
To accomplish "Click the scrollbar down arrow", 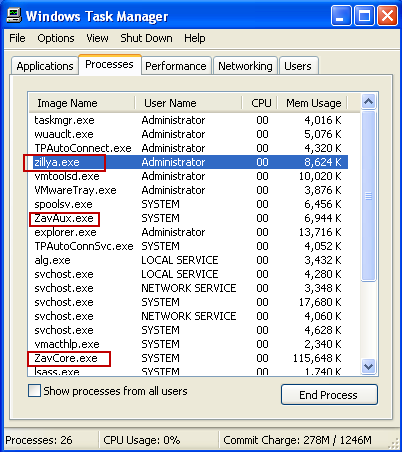I will [x=368, y=367].
